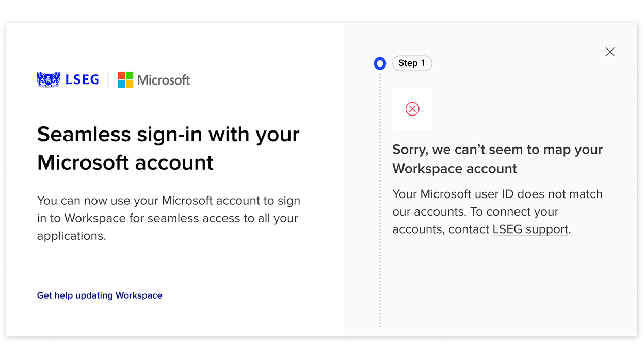Viewport: 644px width, 362px height.
Task: Click the blue Step 1 circle marker
Action: [x=380, y=63]
